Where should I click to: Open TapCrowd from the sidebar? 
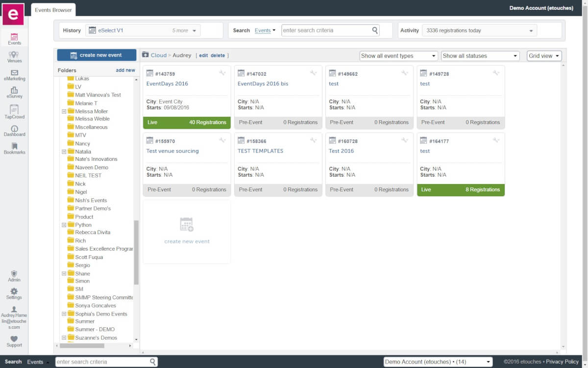point(14,112)
